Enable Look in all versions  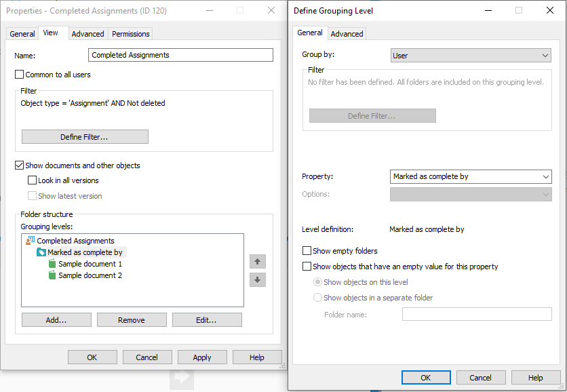tap(32, 180)
